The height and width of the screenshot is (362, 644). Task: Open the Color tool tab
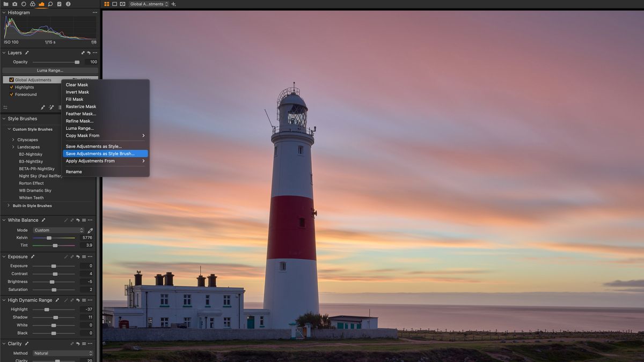33,4
